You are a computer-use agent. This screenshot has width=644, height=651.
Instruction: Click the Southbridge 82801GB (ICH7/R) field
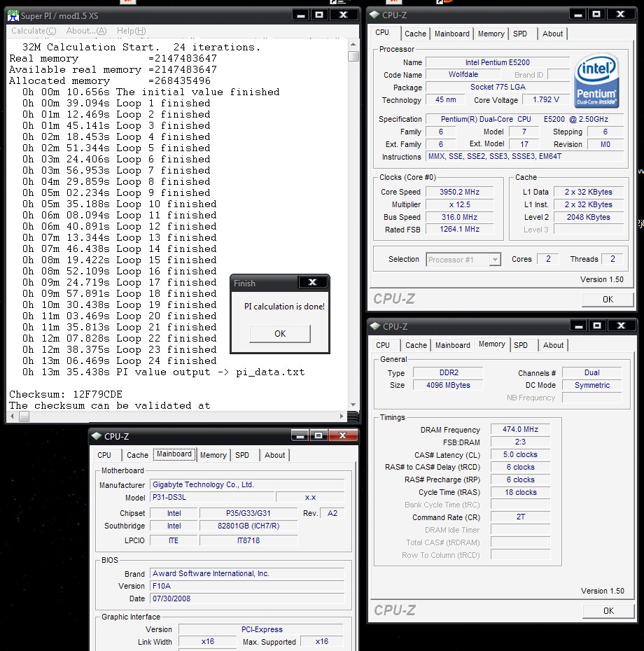tap(248, 526)
